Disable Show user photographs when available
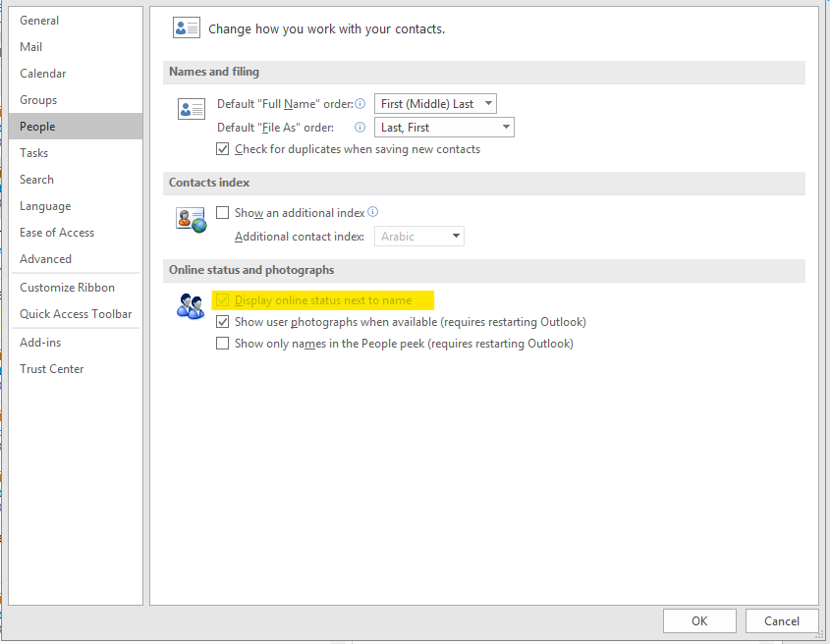Viewport: 830px width, 644px height. (x=223, y=322)
